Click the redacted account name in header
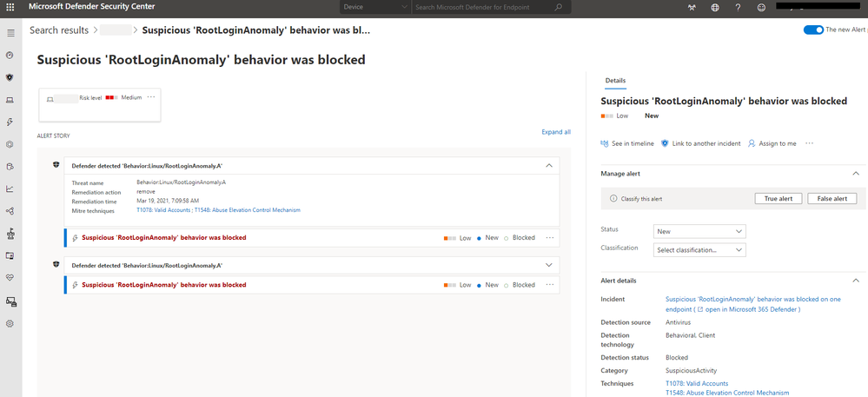This screenshot has width=868, height=397. tap(820, 7)
